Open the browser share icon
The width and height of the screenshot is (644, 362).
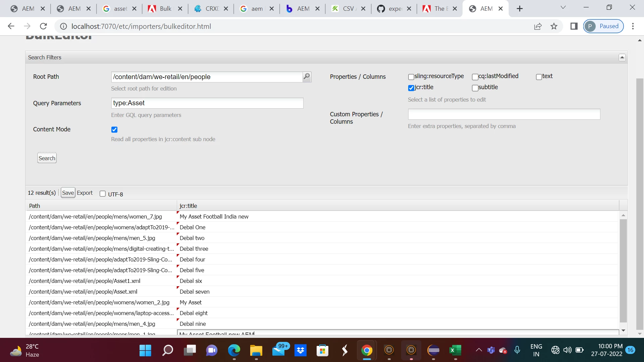pos(538,26)
